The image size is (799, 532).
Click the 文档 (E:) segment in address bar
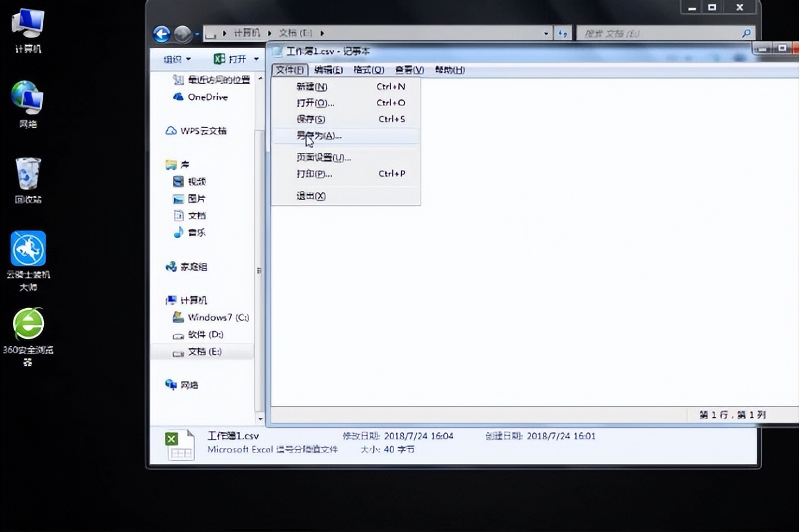click(295, 33)
